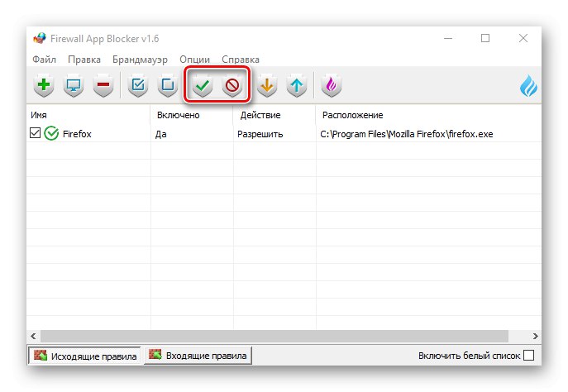Open the Справка menu
568x392 pixels.
coord(241,59)
